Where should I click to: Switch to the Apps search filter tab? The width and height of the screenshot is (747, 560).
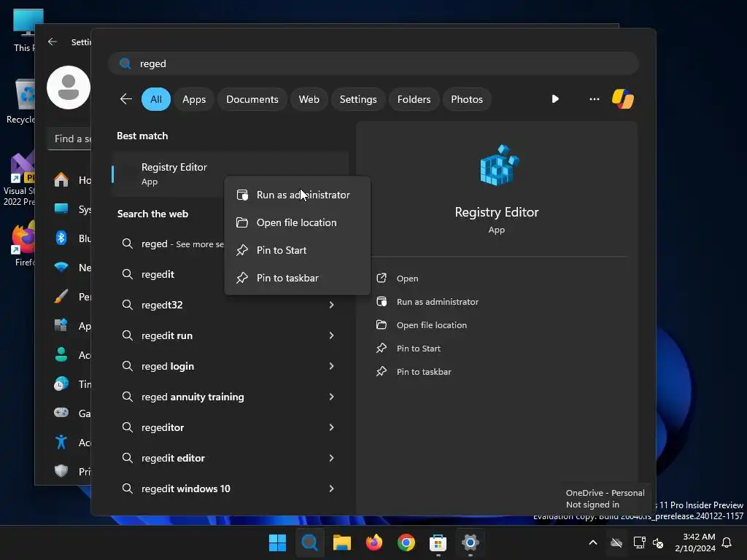[x=194, y=99]
